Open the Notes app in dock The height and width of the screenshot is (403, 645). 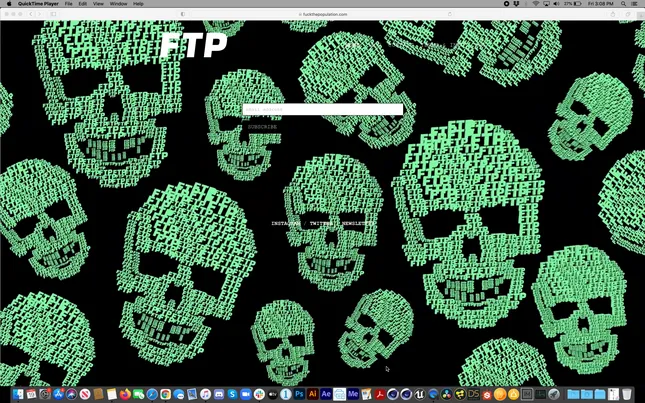pyautogui.click(x=111, y=394)
